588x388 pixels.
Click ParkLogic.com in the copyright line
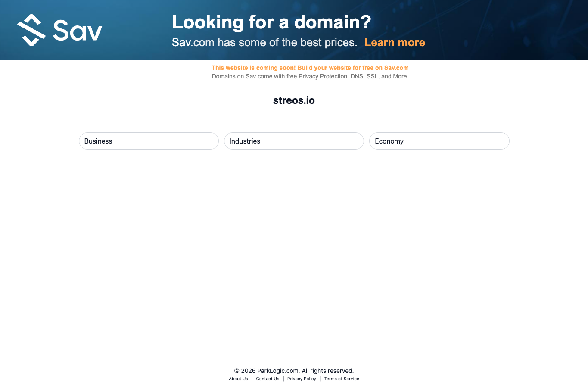click(x=278, y=371)
